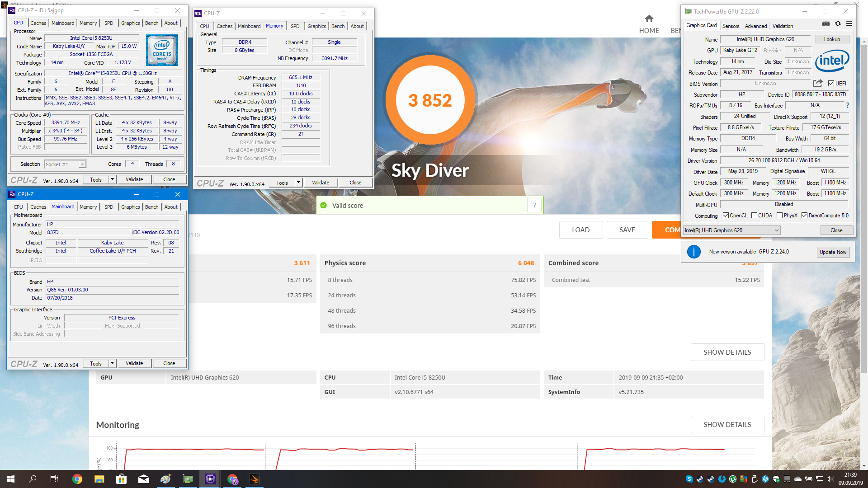
Task: Open Validation tab in GPU-Z
Action: 783,26
